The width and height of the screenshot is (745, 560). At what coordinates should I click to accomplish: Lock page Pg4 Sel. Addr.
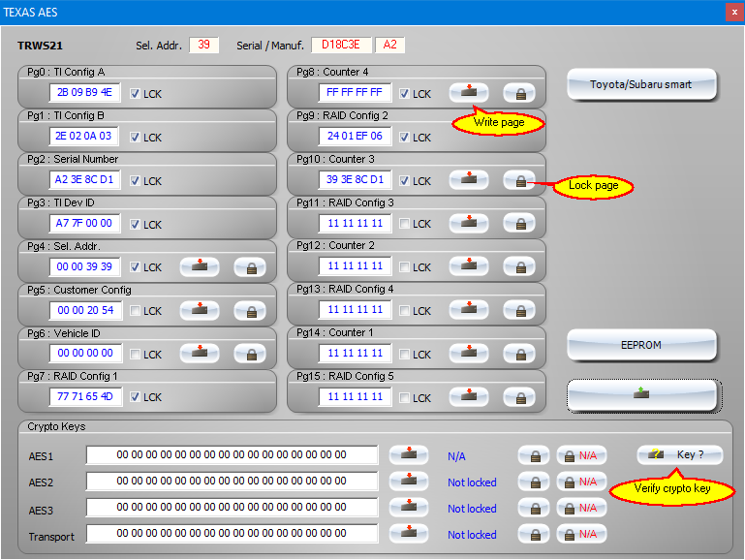pos(251,267)
